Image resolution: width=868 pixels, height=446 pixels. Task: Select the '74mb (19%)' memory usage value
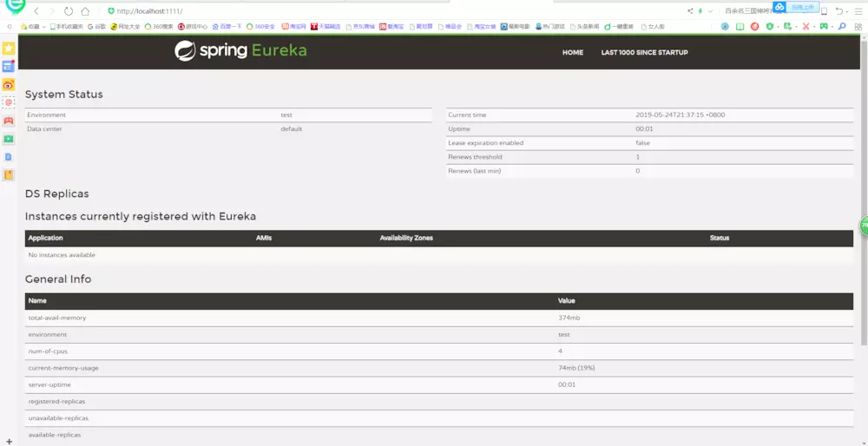pos(576,368)
